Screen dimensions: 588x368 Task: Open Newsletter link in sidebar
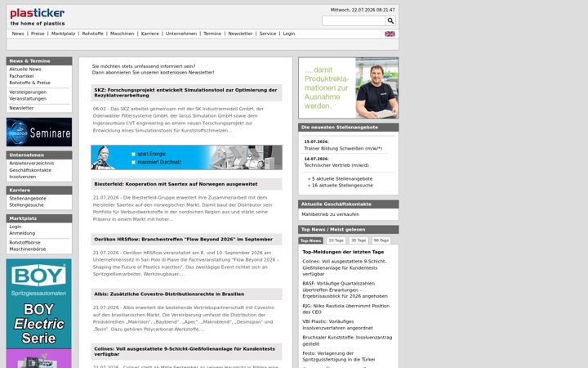tap(21, 108)
